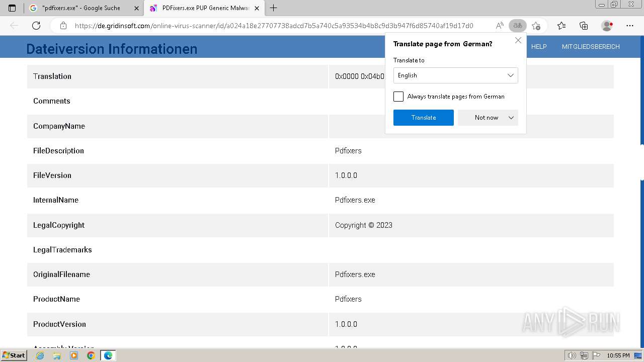Open the Windows Start button
The image size is (644, 362).
[x=14, y=355]
